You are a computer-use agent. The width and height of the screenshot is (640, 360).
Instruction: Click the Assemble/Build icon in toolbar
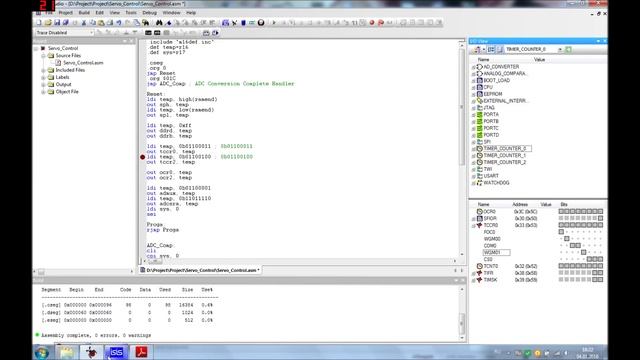(225, 22)
